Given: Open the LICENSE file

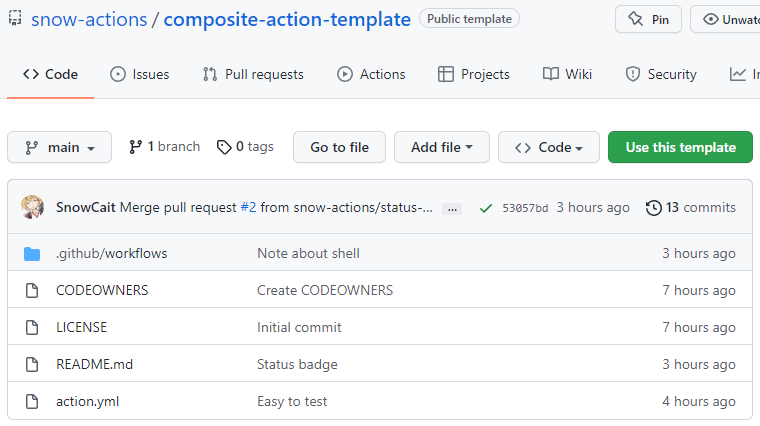Looking at the screenshot, I should tap(81, 328).
